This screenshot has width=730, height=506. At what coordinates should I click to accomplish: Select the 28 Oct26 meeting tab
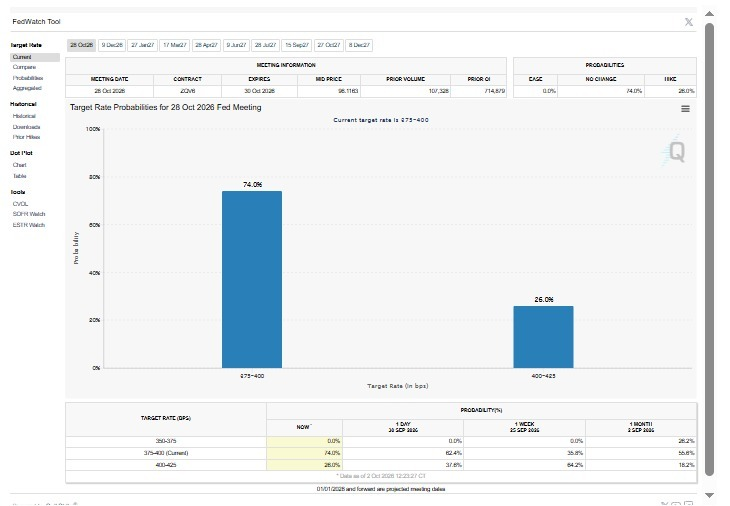pos(81,45)
